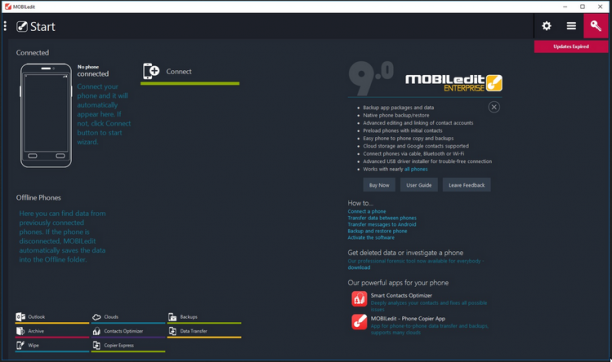Open the settings gear icon

click(546, 26)
